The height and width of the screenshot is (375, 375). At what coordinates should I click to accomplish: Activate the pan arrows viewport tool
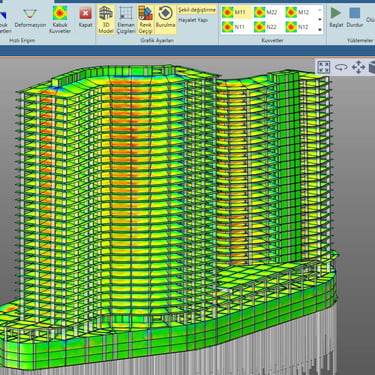pos(358,67)
